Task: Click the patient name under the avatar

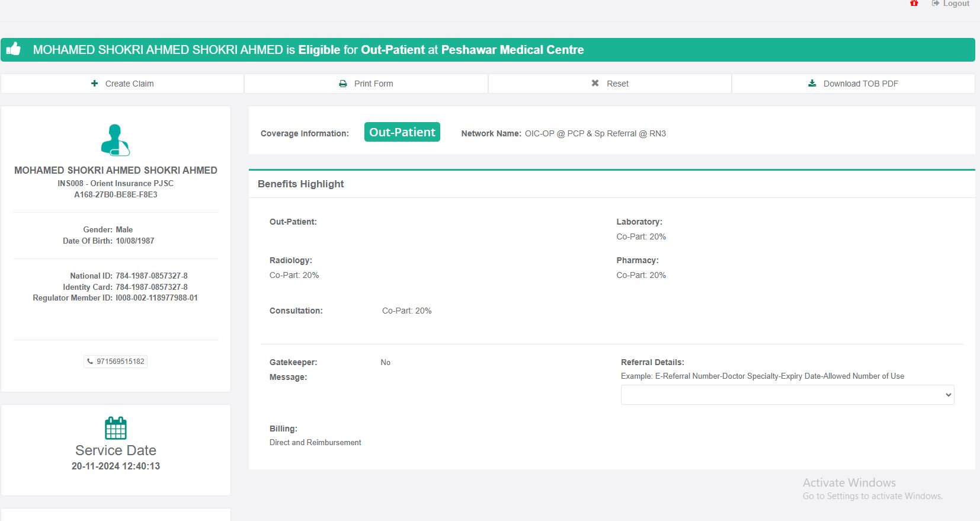Action: click(x=116, y=170)
